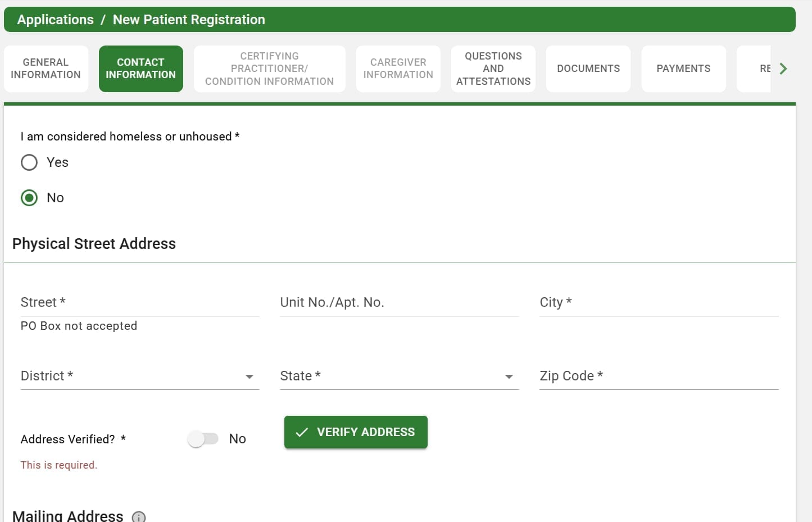The image size is (812, 522).
Task: Open the Documents tab
Action: tap(588, 69)
